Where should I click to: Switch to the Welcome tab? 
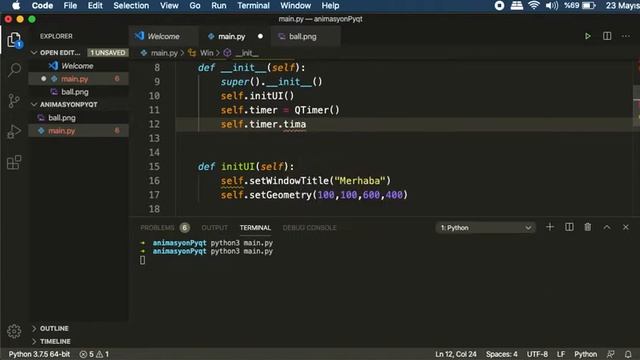coord(163,36)
